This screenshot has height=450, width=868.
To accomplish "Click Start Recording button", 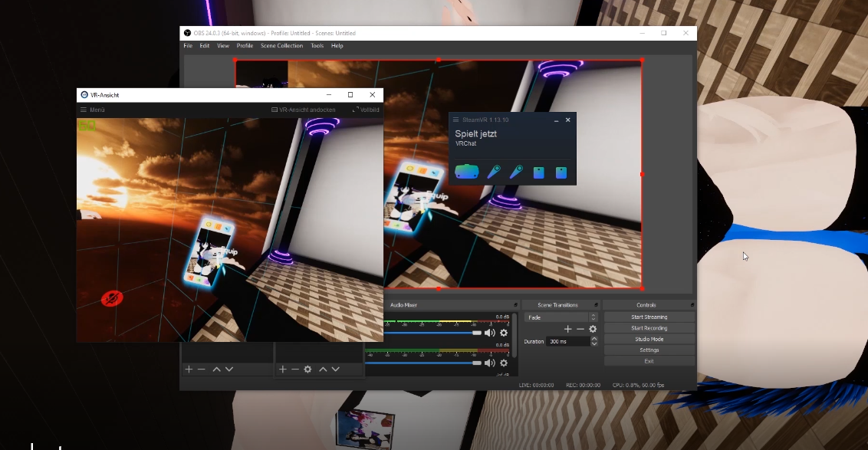I will click(649, 328).
